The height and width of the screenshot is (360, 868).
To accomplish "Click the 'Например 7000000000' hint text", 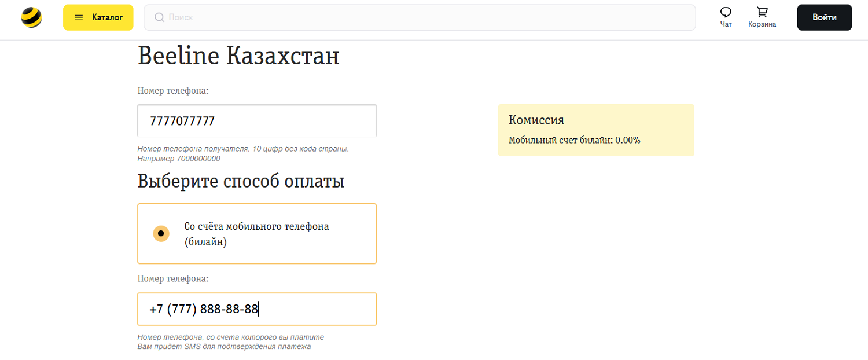I will [x=179, y=159].
